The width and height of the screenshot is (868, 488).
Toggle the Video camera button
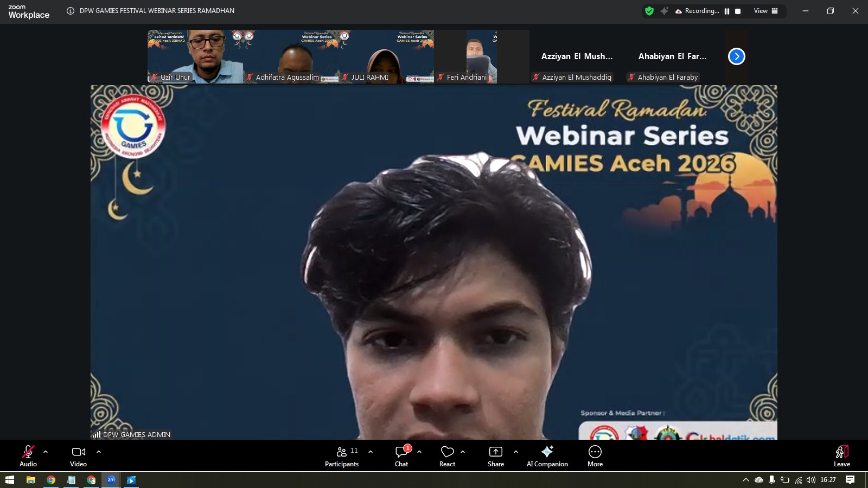(x=78, y=455)
